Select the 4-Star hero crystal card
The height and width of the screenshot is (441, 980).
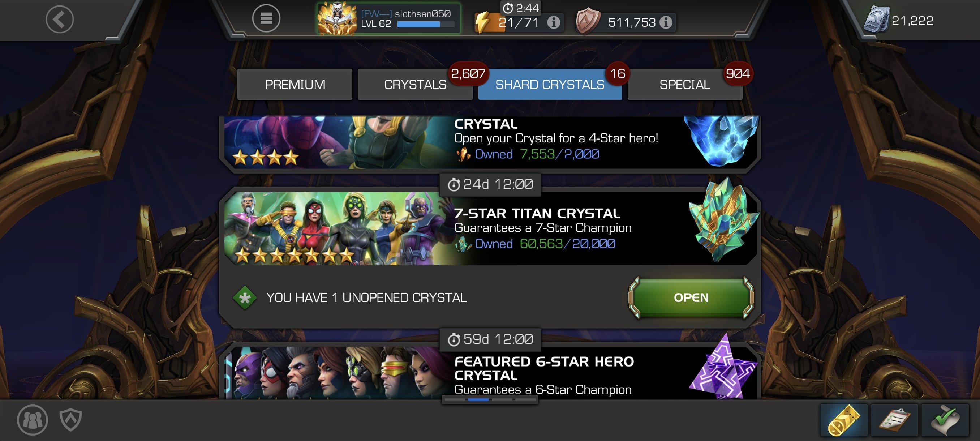(x=490, y=142)
